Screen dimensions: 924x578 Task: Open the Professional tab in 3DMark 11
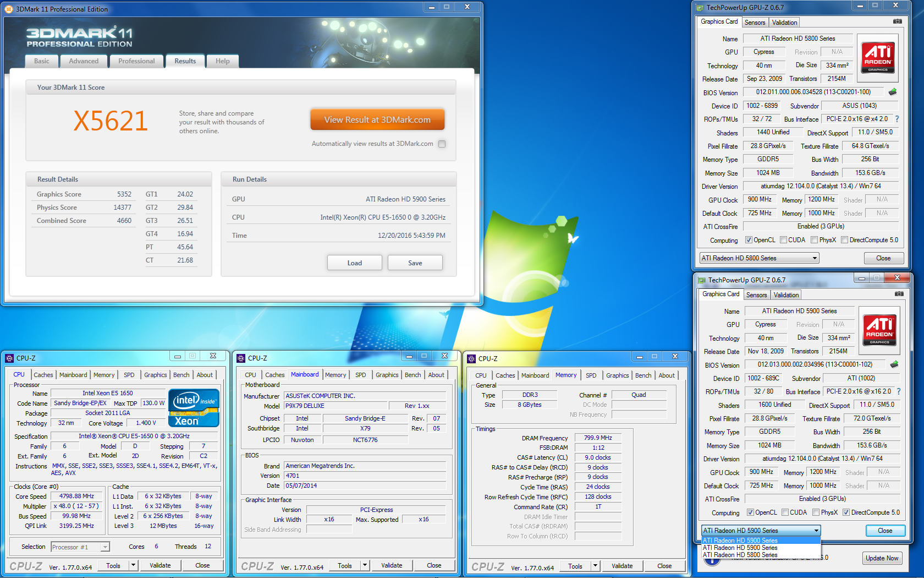[136, 61]
